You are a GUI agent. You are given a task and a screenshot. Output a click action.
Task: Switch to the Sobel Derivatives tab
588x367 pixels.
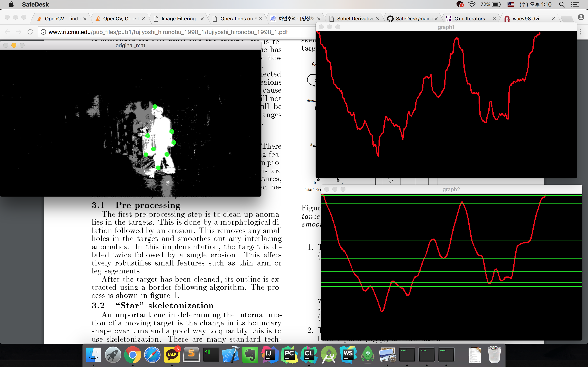tap(355, 19)
